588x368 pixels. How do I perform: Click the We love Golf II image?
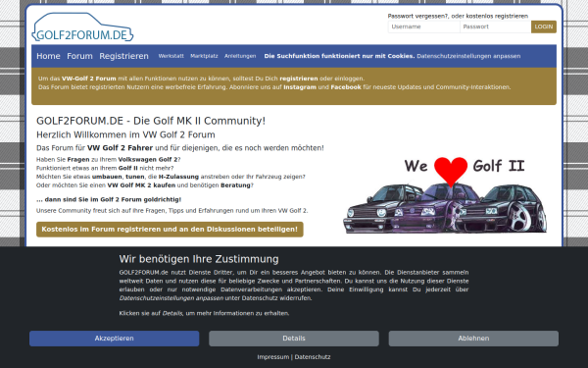445,195
